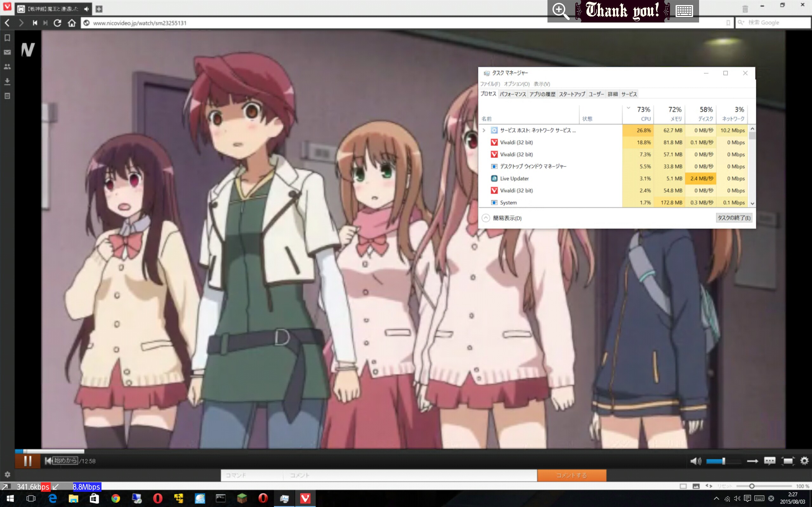
Task: Open the Vivaldi downloads panel icon
Action: [x=7, y=81]
